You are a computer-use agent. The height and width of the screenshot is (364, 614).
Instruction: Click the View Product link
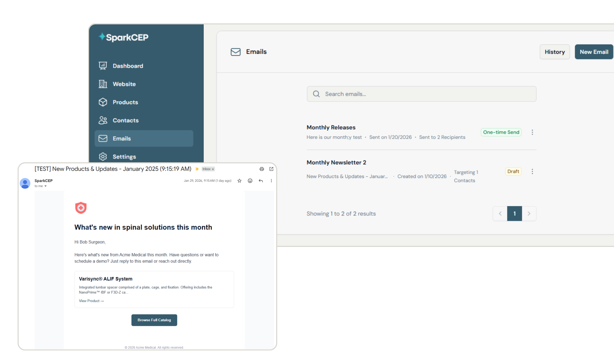point(91,301)
